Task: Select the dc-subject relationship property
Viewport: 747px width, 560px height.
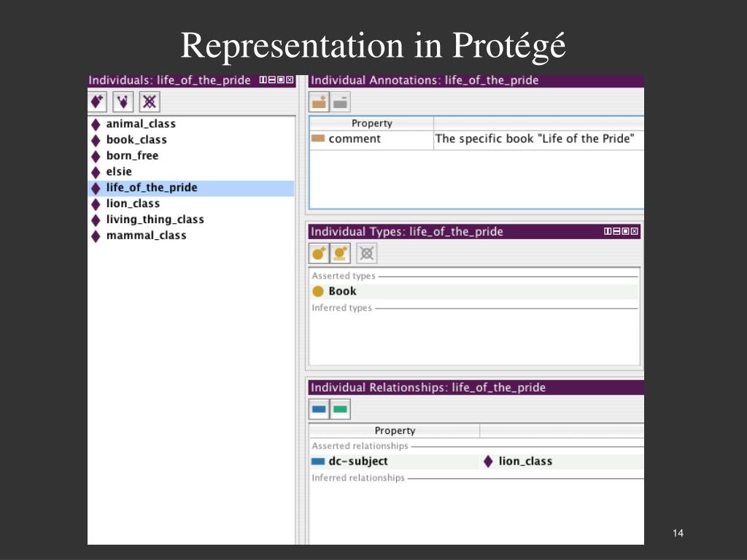Action: (x=395, y=462)
